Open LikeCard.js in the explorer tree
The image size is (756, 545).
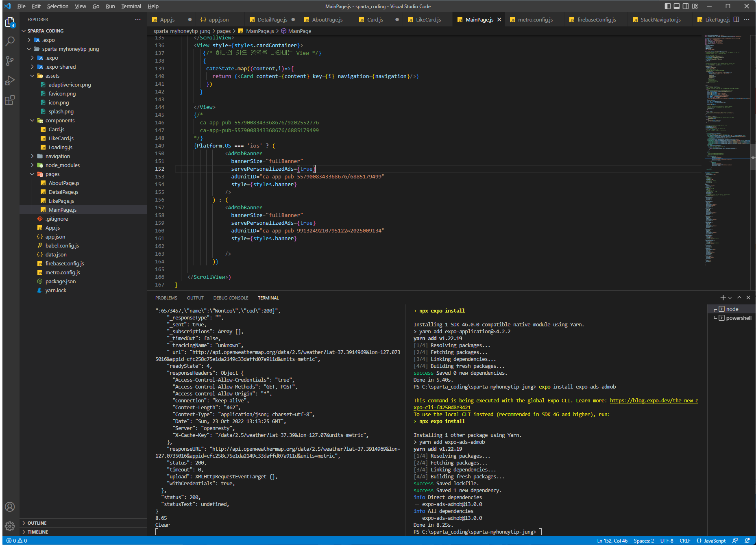61,139
